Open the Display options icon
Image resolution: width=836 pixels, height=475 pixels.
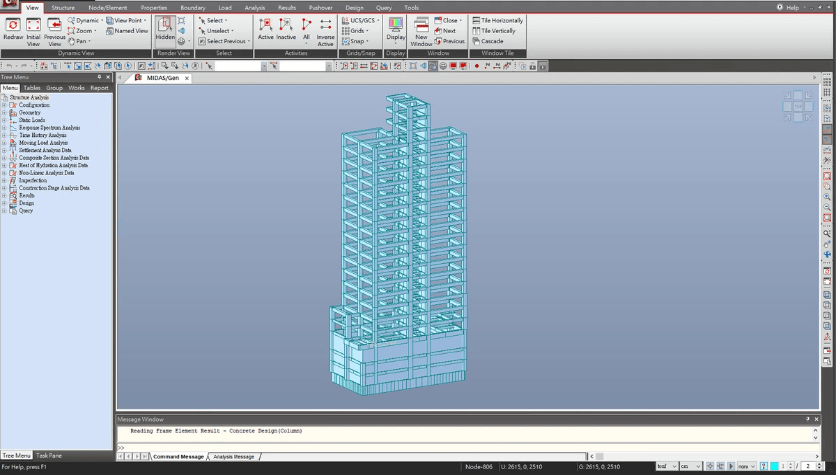(396, 29)
